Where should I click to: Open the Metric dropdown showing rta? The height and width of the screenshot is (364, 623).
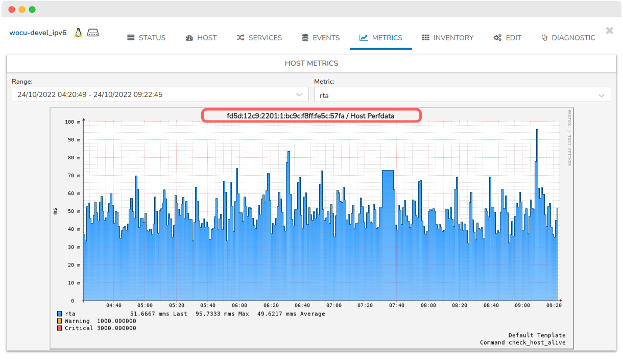tap(463, 94)
